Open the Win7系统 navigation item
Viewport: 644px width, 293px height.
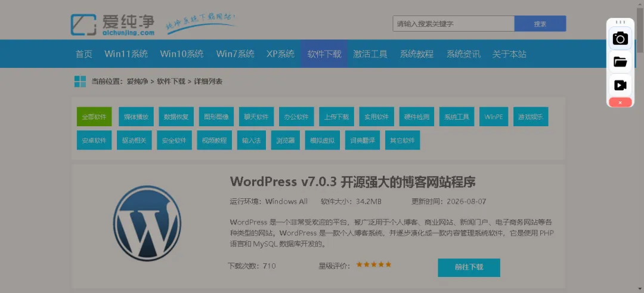236,54
